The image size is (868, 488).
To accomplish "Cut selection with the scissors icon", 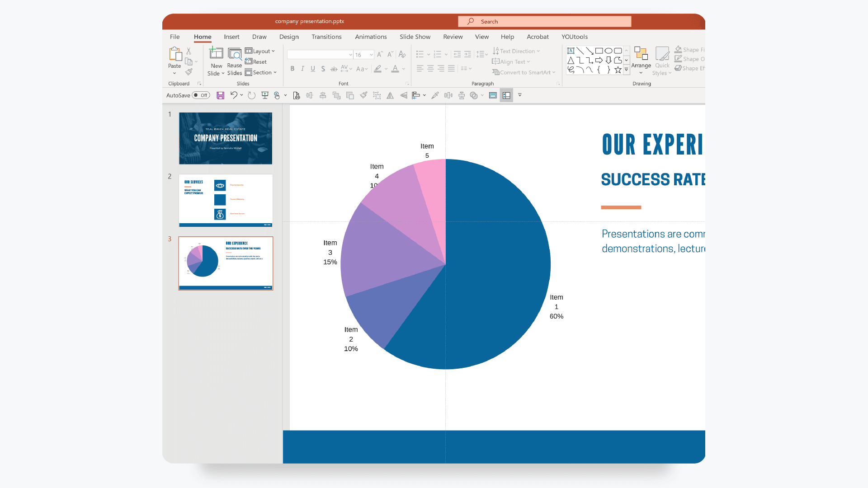I will tap(189, 51).
